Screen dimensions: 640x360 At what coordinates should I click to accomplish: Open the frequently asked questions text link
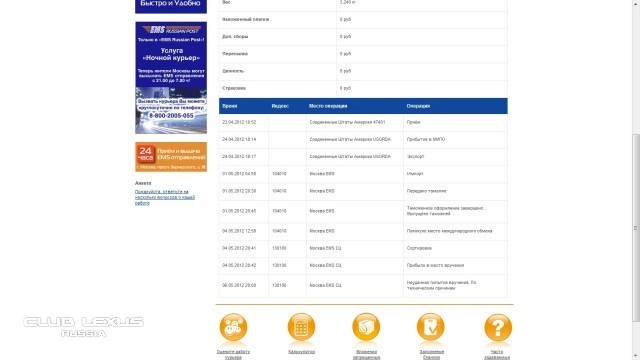click(x=497, y=354)
